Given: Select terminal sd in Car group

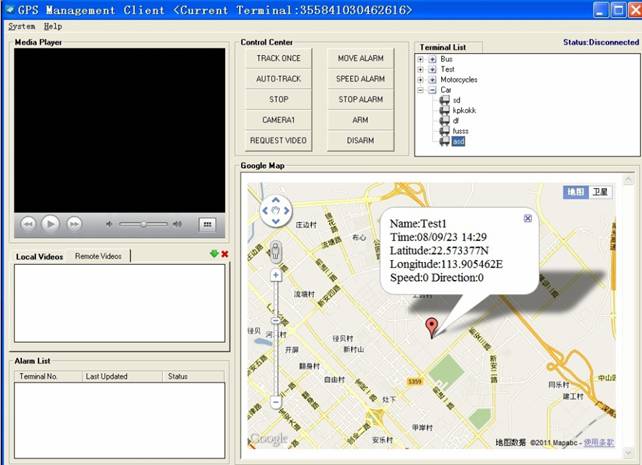Looking at the screenshot, I should point(457,100).
